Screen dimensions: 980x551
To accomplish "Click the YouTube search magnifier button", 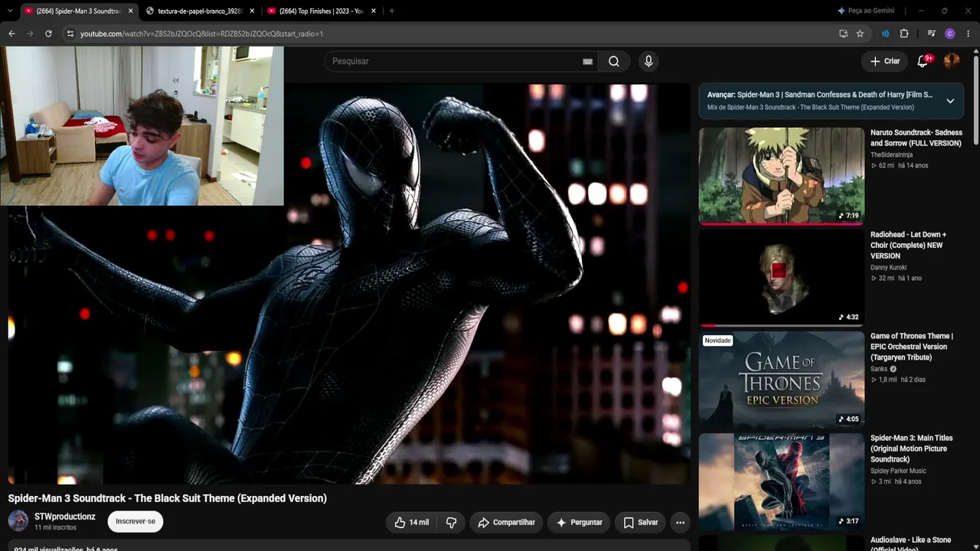I will (614, 61).
